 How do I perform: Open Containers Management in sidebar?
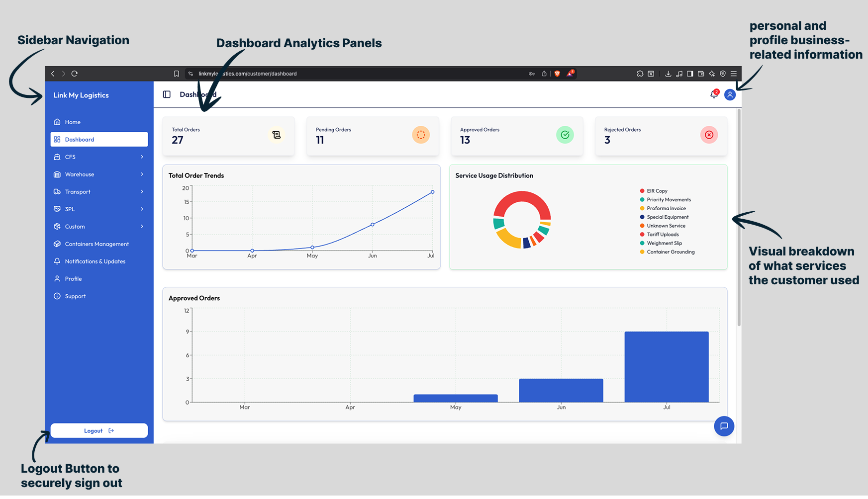pos(96,244)
